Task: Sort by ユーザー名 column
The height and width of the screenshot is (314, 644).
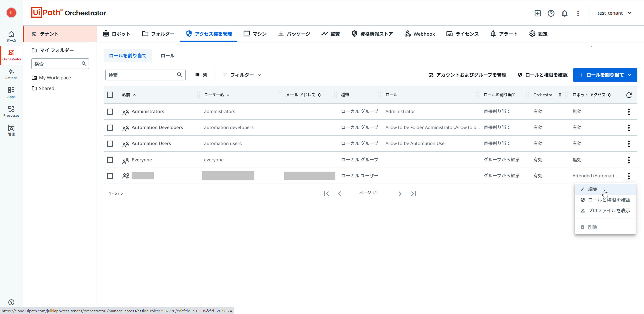Action: click(217, 95)
